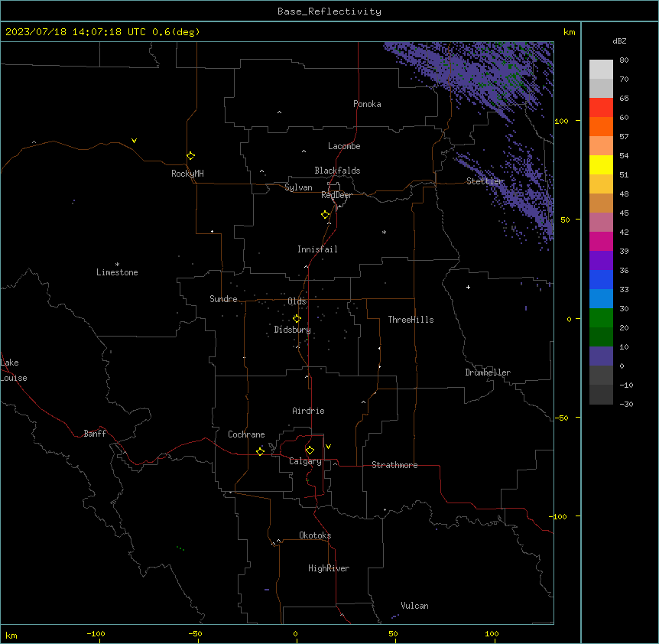The height and width of the screenshot is (644, 659).
Task: Click the Stettler town label
Action: point(485,181)
